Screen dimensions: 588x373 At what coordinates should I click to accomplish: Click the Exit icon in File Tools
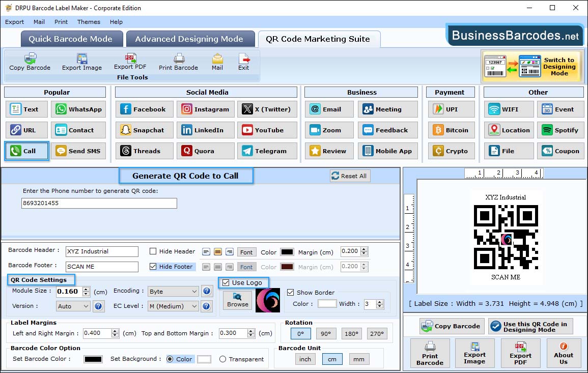pyautogui.click(x=243, y=62)
